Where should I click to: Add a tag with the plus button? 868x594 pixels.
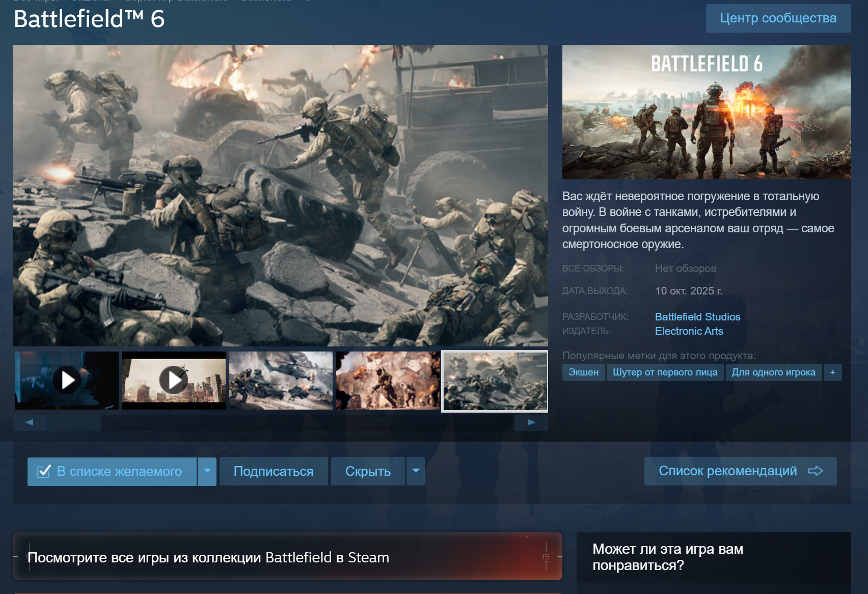(x=833, y=372)
